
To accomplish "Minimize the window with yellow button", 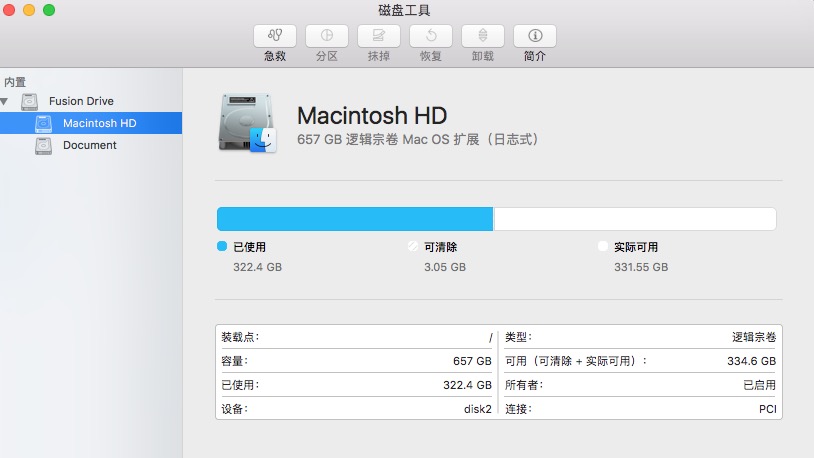I will 29,10.
